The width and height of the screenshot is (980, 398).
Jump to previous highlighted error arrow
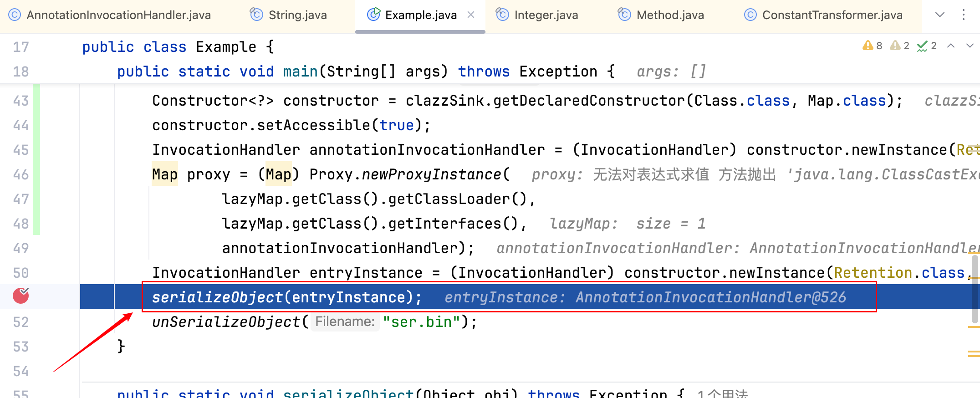coord(951,46)
